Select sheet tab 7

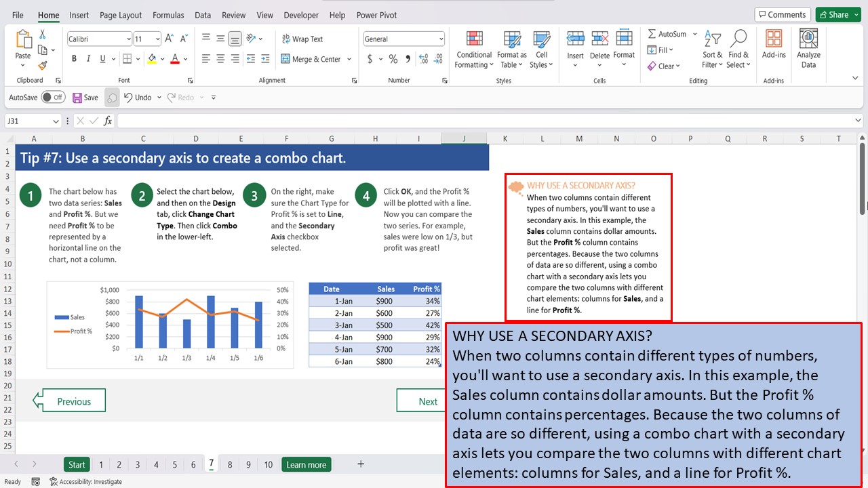tap(211, 464)
